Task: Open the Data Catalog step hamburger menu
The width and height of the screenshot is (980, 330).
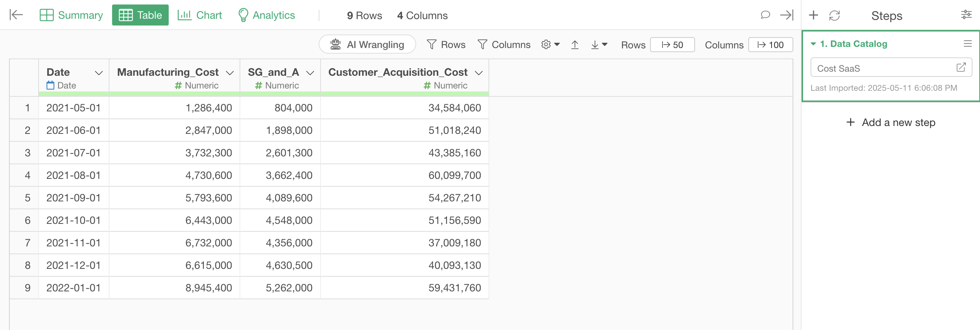Action: point(968,44)
